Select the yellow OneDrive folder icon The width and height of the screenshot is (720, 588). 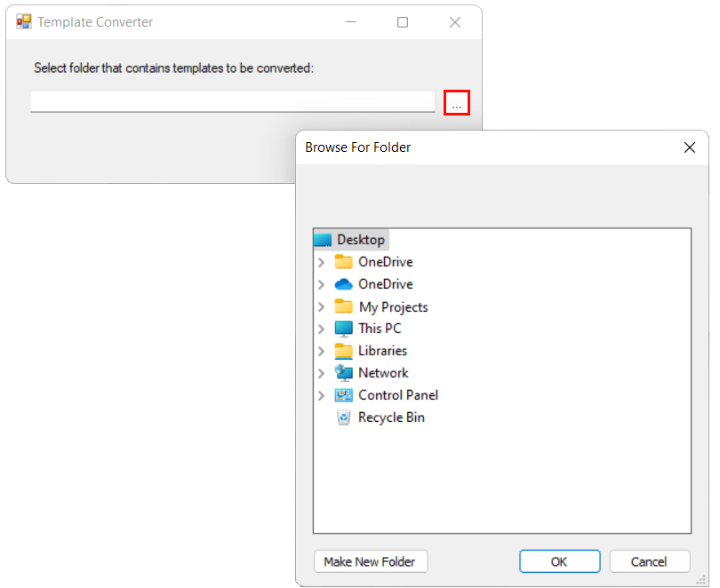pyautogui.click(x=343, y=262)
